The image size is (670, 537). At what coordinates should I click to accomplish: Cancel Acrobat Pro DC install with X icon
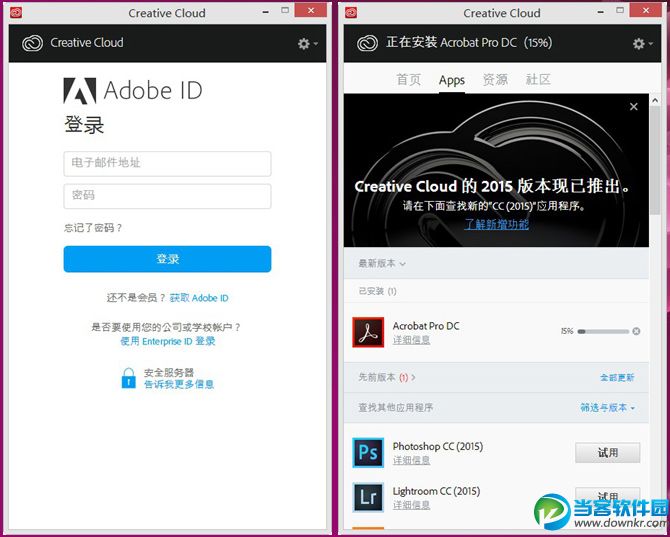point(636,331)
